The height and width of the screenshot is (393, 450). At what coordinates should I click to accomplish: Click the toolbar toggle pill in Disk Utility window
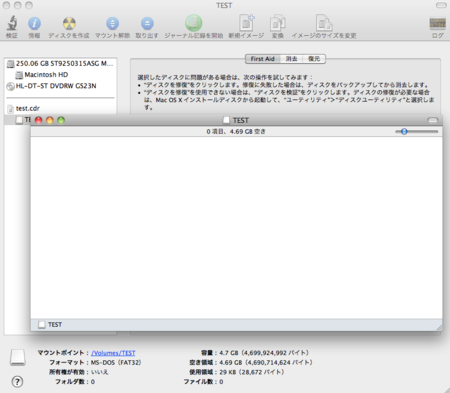(441, 5)
